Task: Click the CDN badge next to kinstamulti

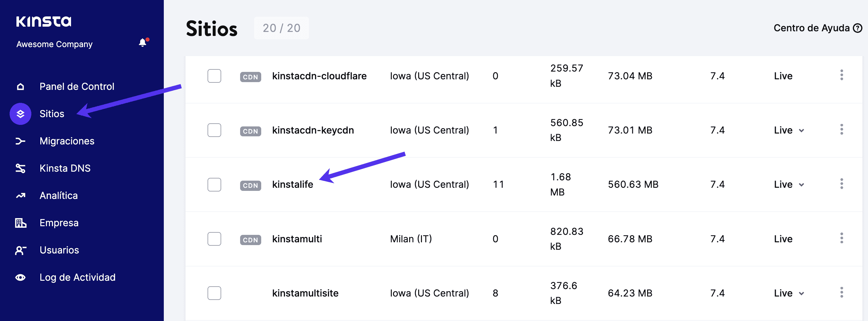Action: coord(250,240)
